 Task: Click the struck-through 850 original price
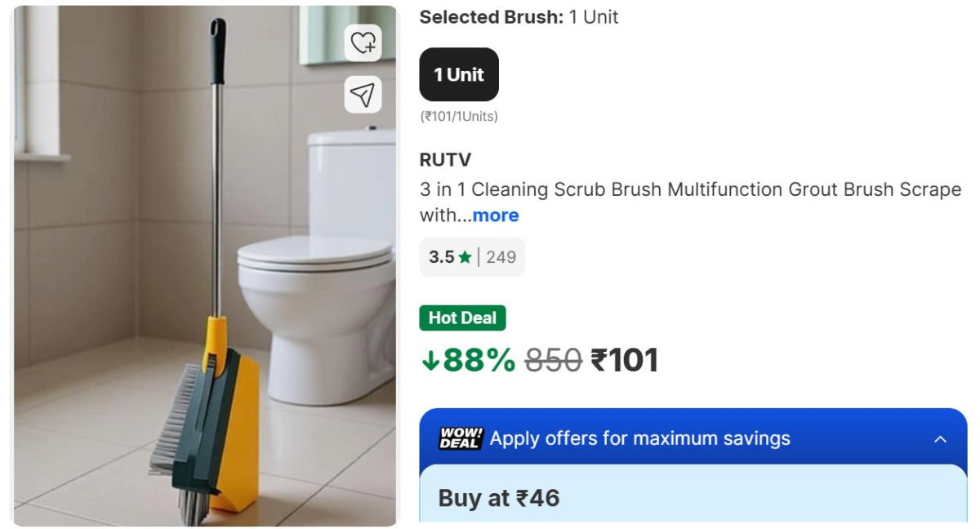553,360
